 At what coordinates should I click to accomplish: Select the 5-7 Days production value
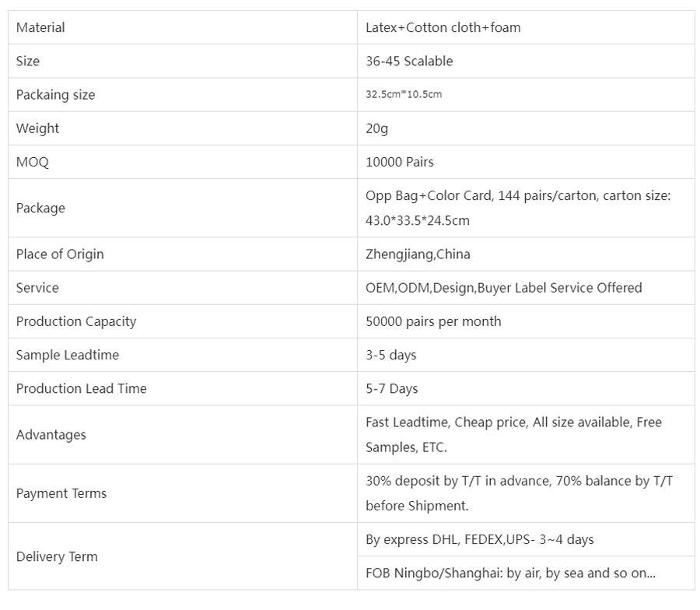[x=391, y=388]
